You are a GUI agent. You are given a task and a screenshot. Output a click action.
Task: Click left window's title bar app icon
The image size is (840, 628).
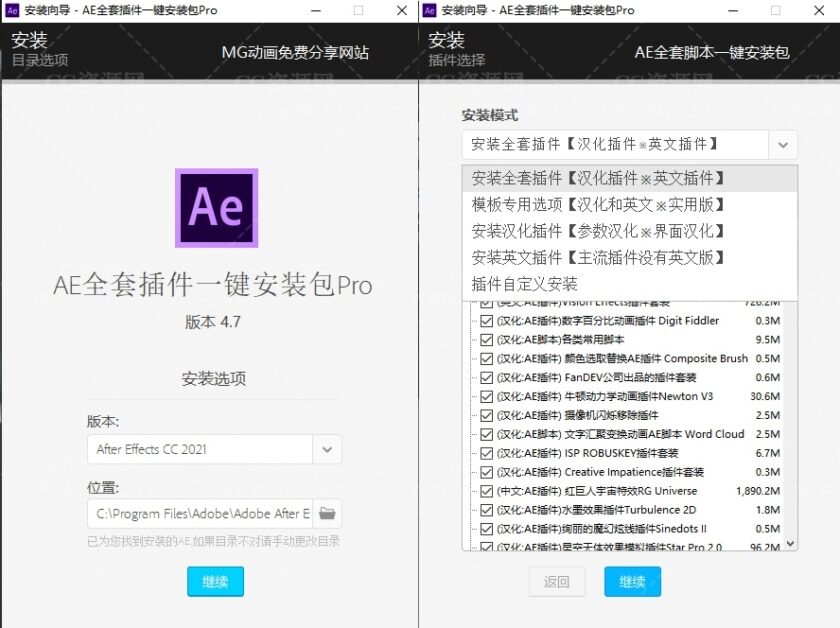coord(12,10)
